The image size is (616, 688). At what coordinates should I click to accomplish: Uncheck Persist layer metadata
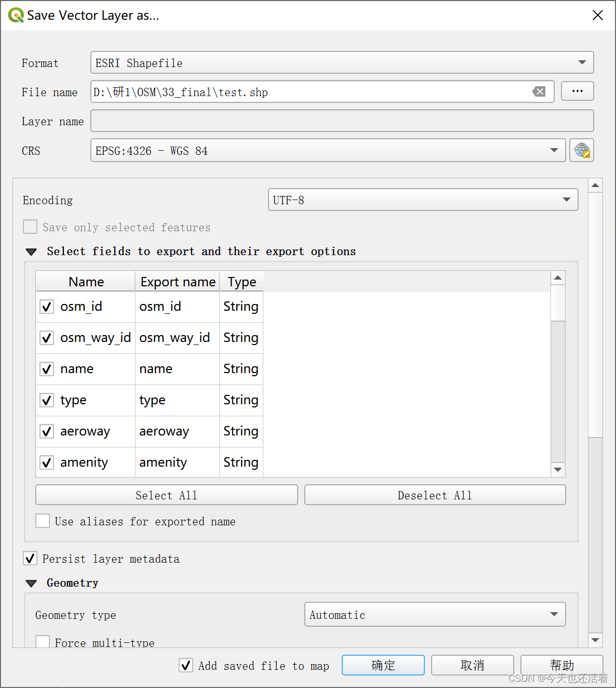(x=30, y=558)
